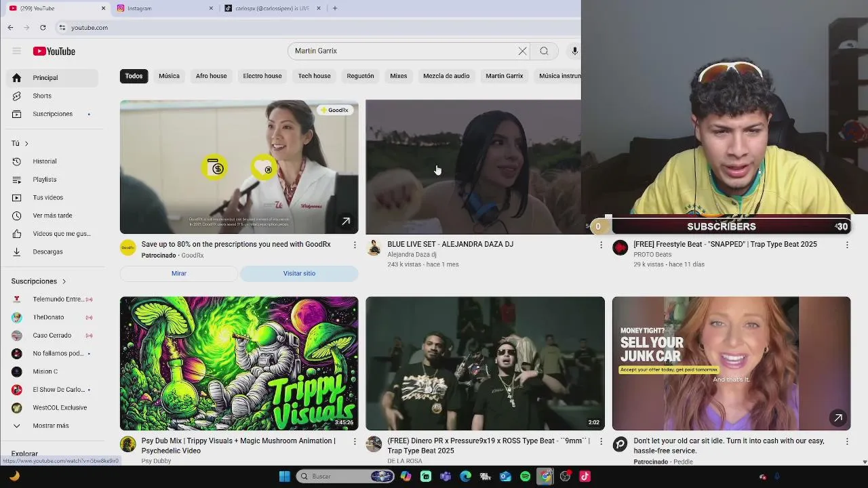Screen dimensions: 868x488
Task: Open the GoodRx ad thumbnail
Action: [239, 167]
